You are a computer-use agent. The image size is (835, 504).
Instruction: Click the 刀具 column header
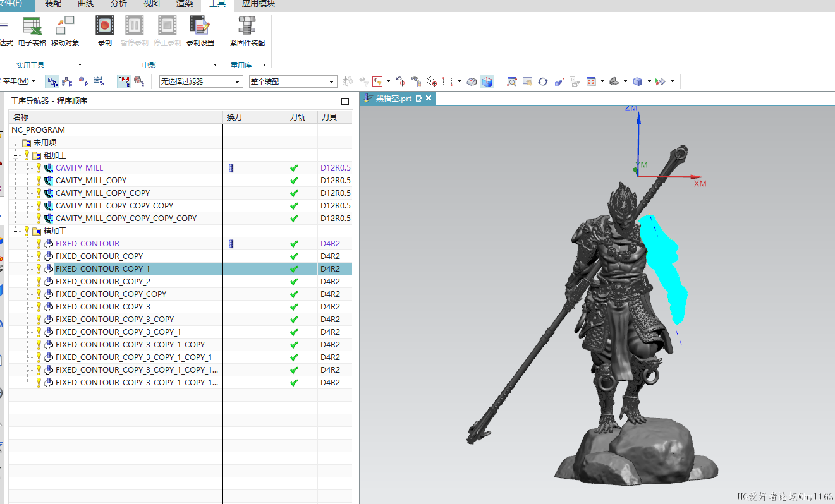pyautogui.click(x=335, y=117)
